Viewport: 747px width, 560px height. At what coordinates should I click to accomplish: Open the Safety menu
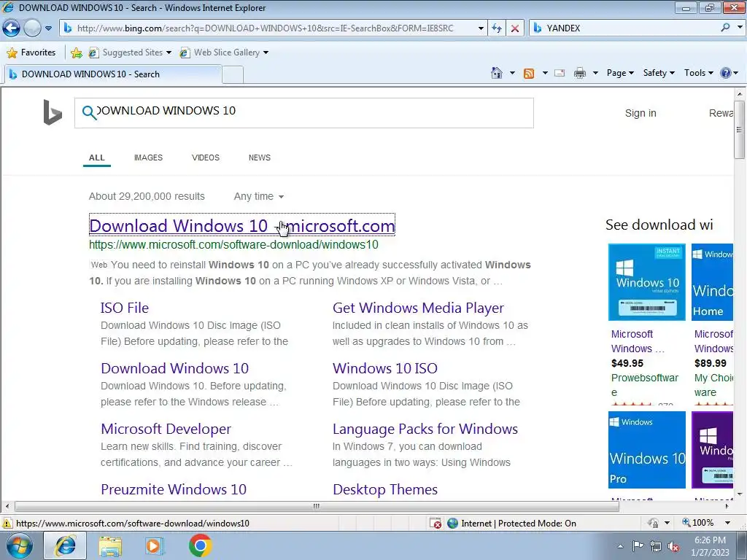coord(659,73)
